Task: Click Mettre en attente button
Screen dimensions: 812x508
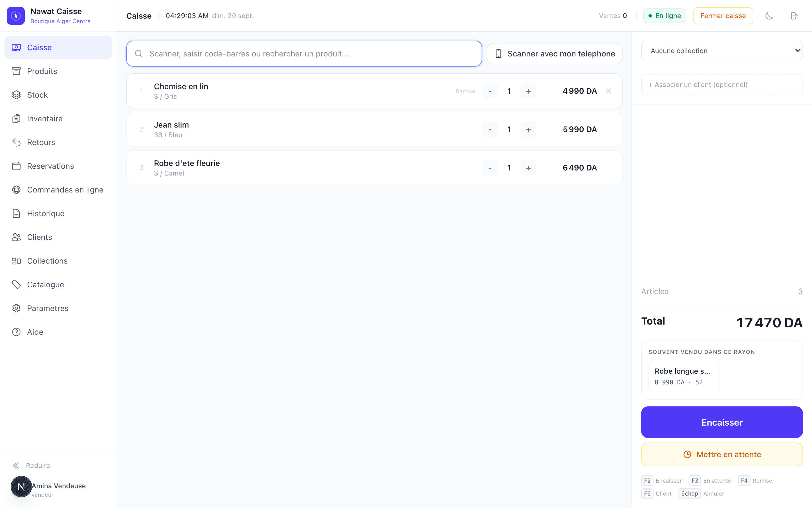Action: coord(722,454)
